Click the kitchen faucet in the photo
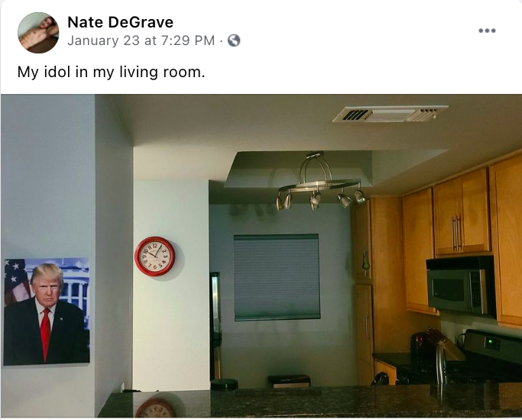 pyautogui.click(x=442, y=364)
